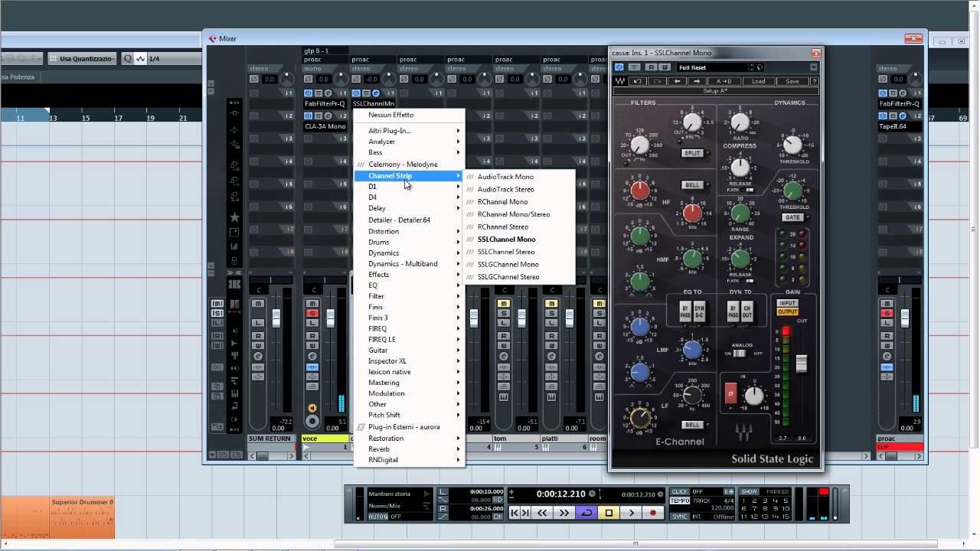Enable Read automation (R) in SSLChannel window
The height and width of the screenshot is (551, 980).
[x=652, y=67]
